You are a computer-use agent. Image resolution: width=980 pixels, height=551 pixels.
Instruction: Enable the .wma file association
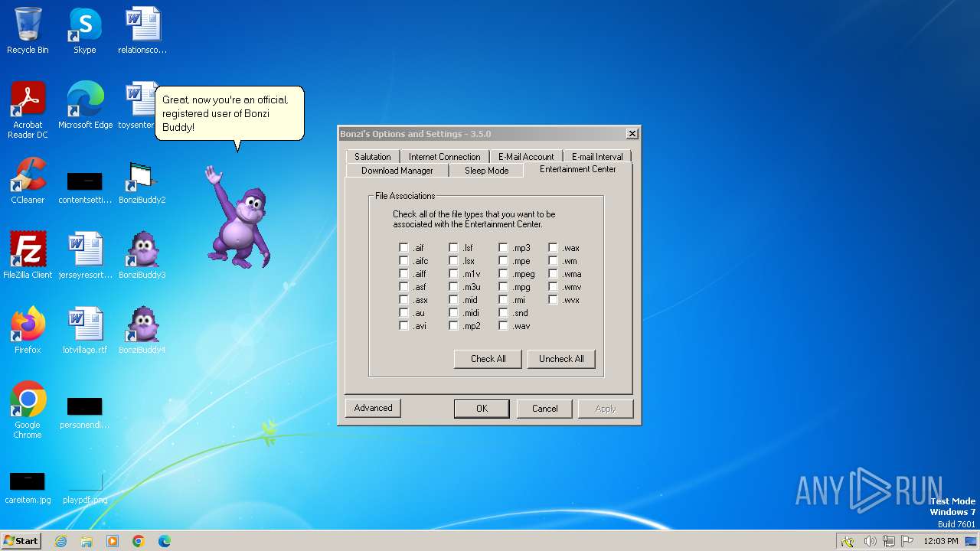pyautogui.click(x=553, y=274)
